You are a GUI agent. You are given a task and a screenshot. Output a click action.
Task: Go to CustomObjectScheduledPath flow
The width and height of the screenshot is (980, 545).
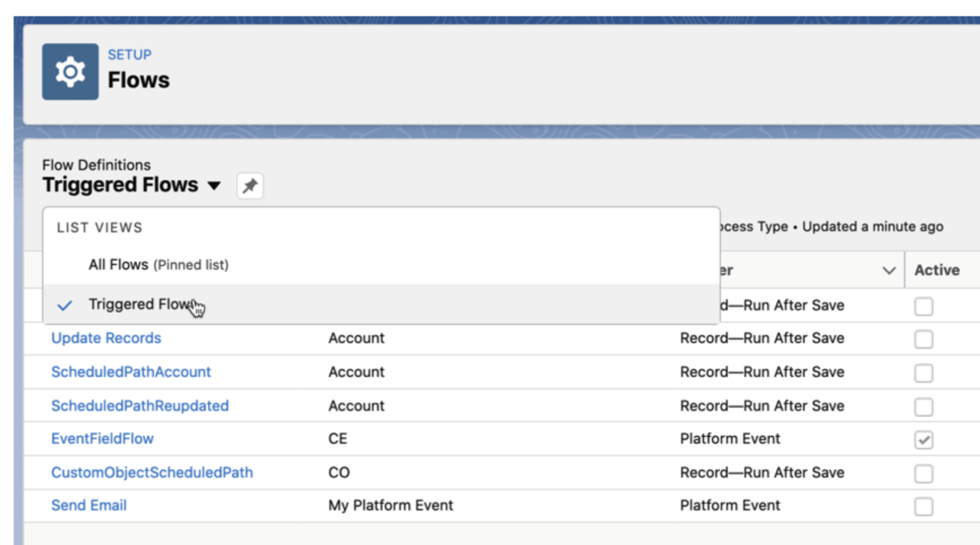tap(152, 472)
